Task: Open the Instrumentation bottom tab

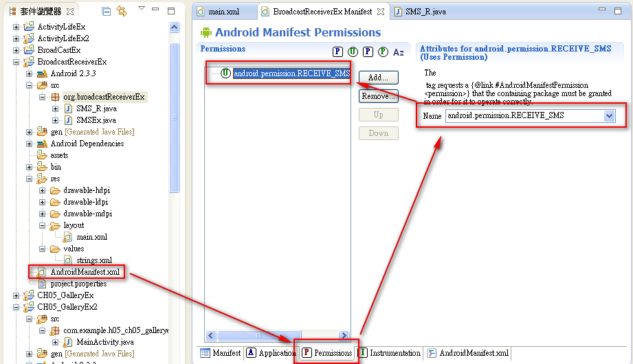Action: 390,353
